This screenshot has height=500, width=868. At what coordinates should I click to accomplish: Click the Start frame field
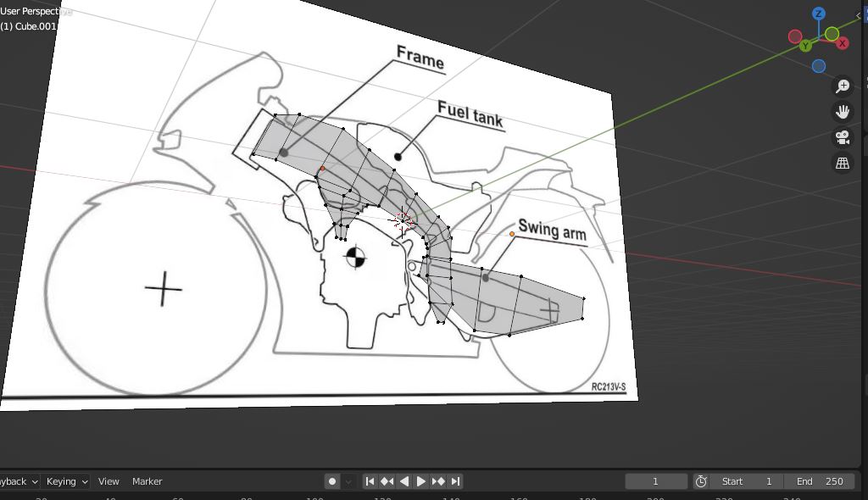point(747,481)
